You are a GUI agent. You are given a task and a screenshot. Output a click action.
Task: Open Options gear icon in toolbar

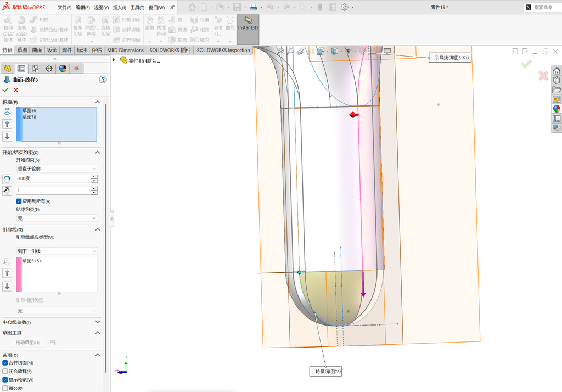345,7
